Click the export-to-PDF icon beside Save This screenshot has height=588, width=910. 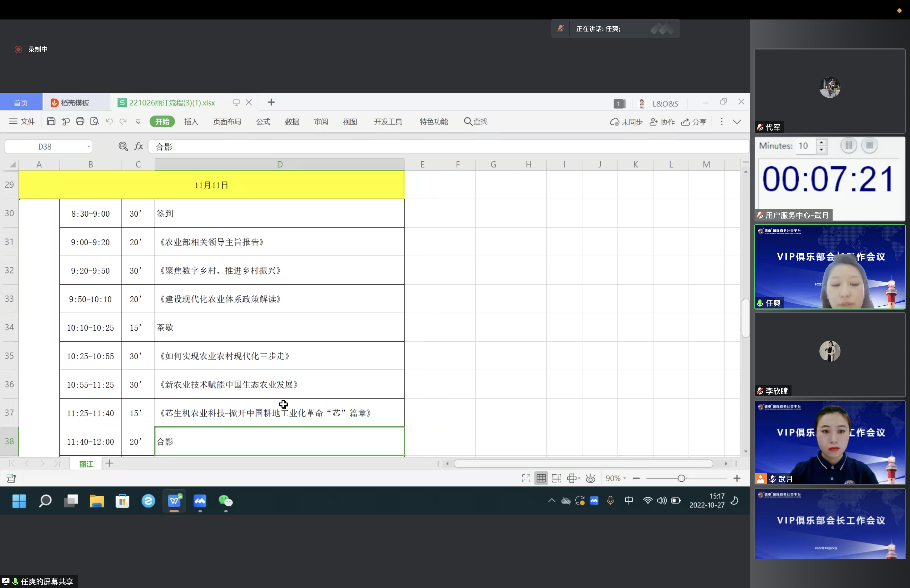[65, 121]
